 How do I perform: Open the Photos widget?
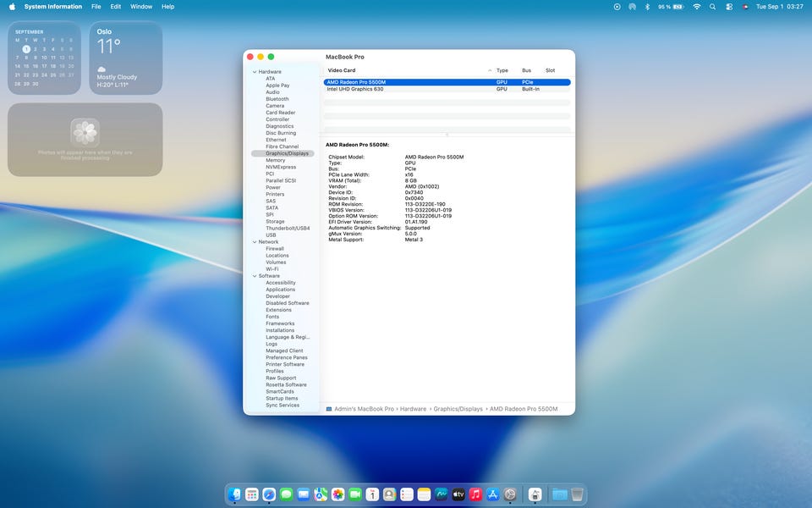click(85, 140)
